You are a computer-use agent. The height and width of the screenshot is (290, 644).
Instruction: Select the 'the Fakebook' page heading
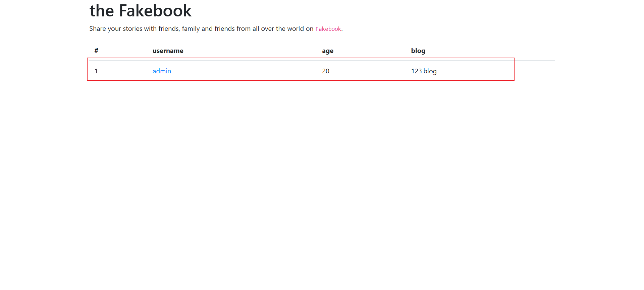click(x=141, y=11)
